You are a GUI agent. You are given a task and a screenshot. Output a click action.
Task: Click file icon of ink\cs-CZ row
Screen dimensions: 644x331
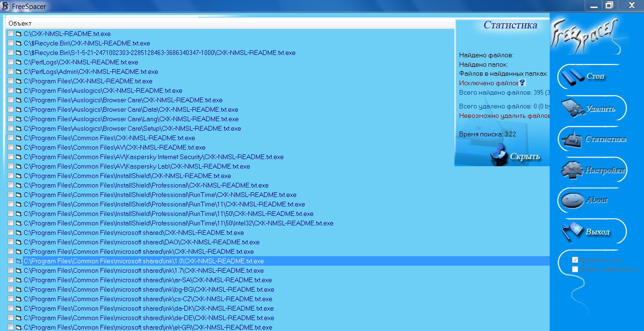[18, 299]
